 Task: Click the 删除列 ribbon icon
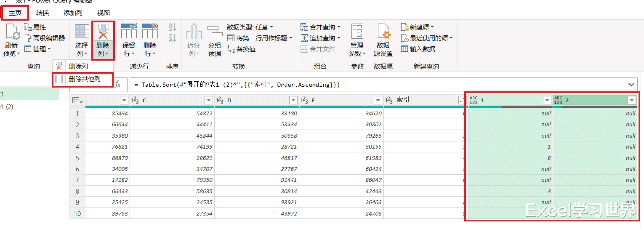point(103,32)
